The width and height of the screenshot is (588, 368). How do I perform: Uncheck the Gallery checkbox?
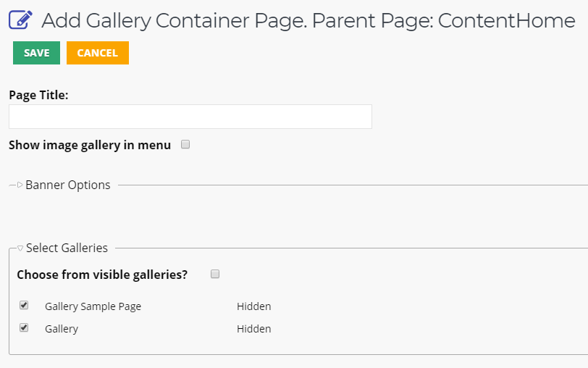pos(24,328)
